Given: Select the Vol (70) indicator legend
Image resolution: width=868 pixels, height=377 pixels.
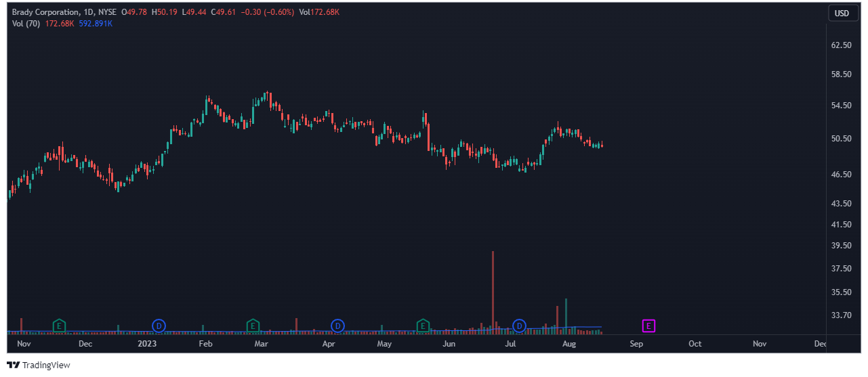Looking at the screenshot, I should (26, 24).
